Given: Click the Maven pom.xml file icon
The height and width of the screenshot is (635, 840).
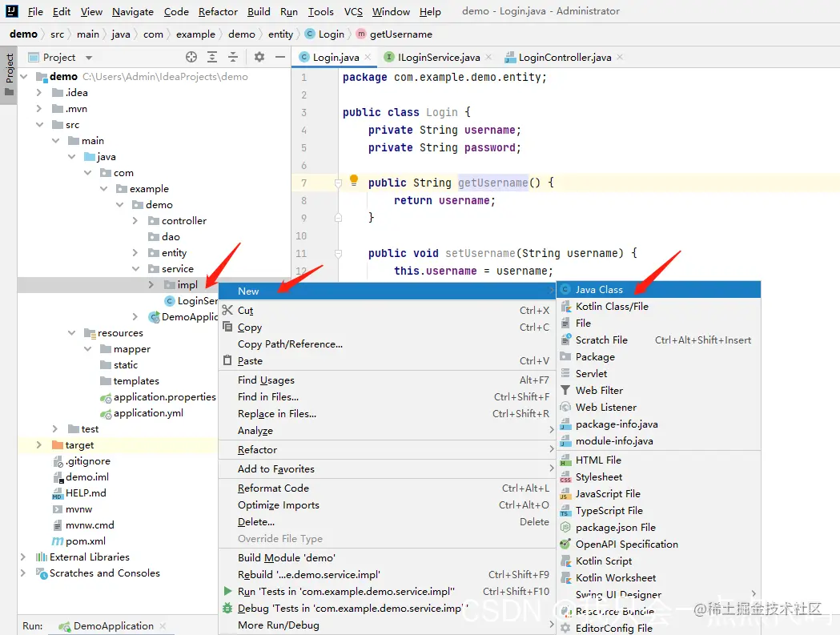Looking at the screenshot, I should tap(58, 541).
